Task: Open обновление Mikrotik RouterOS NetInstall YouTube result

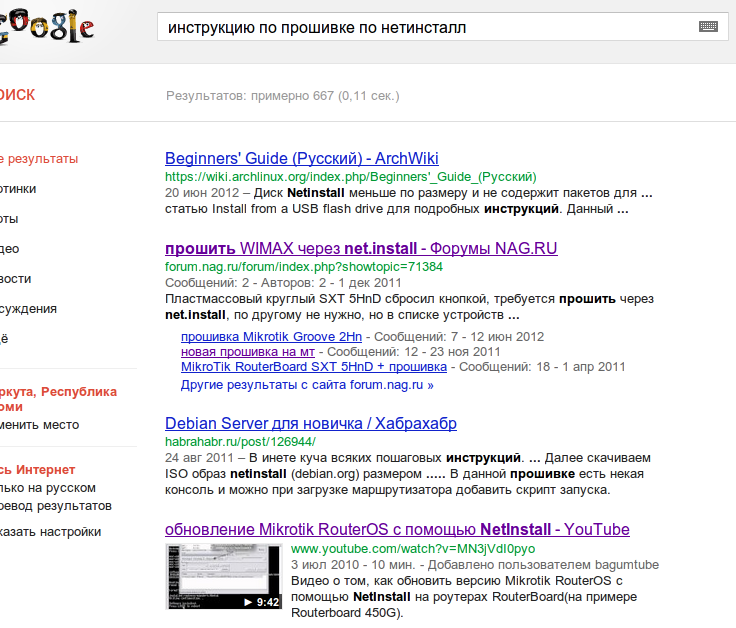Action: pyautogui.click(x=397, y=529)
